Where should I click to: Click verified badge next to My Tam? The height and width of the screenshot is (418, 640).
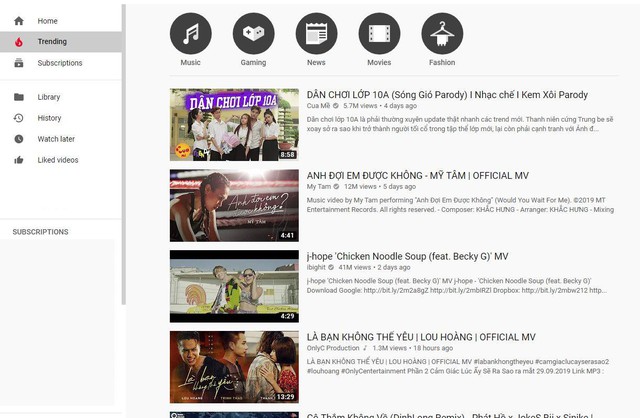(336, 187)
